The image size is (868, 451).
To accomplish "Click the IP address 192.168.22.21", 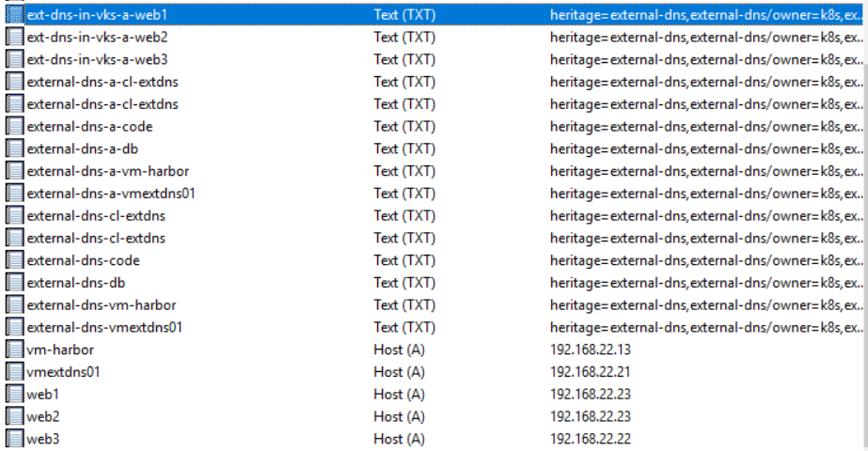I will point(590,372).
